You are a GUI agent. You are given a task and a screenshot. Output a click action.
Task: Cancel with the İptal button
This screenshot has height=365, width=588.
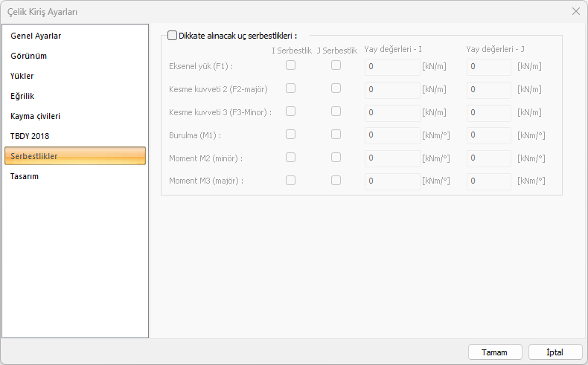(555, 352)
